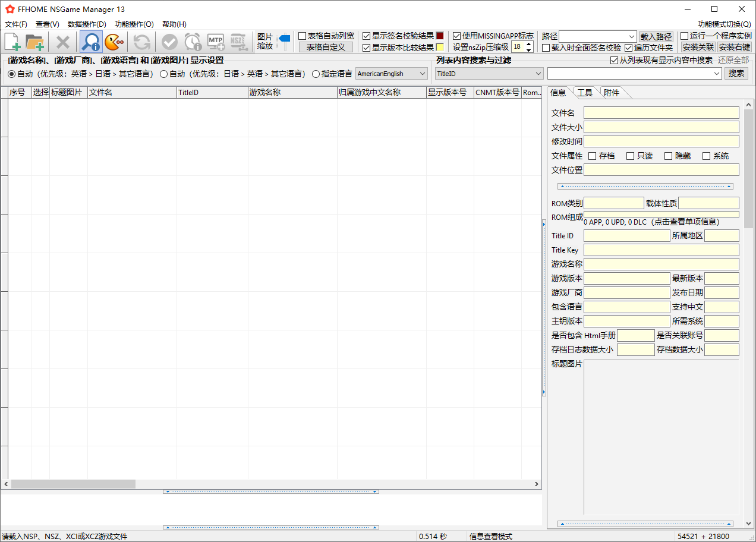This screenshot has height=542, width=756.
Task: Select the magnifier info view mode icon
Action: (91, 42)
